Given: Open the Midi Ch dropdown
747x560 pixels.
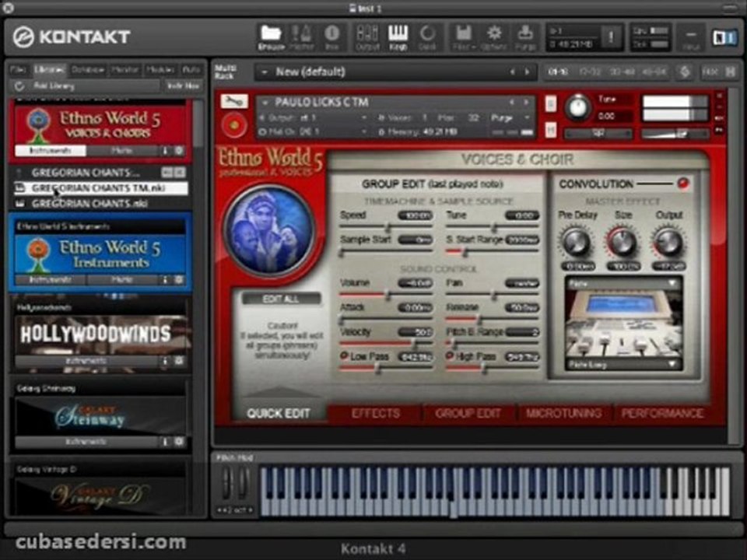Looking at the screenshot, I should (364, 132).
